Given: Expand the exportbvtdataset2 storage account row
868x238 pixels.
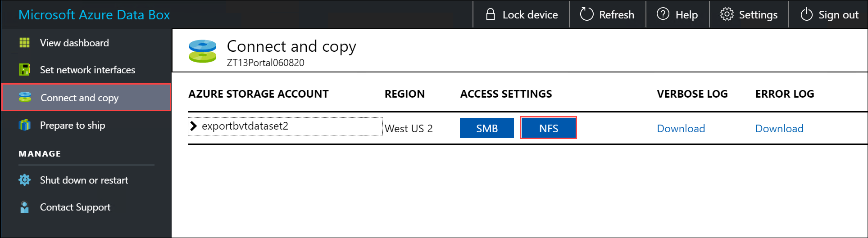Looking at the screenshot, I should (x=194, y=126).
